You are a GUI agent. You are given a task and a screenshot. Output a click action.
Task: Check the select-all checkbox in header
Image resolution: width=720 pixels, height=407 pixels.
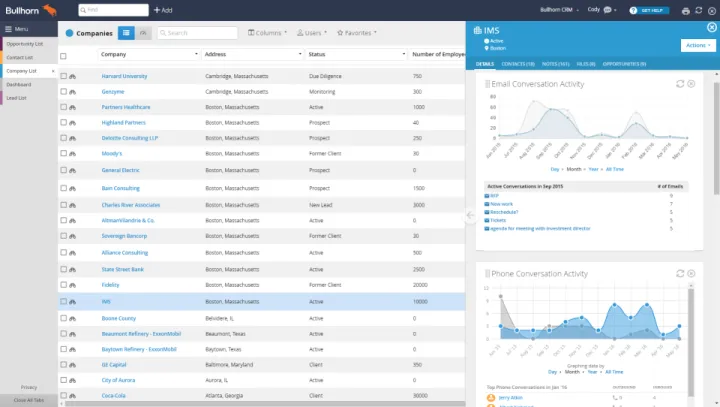[63, 55]
